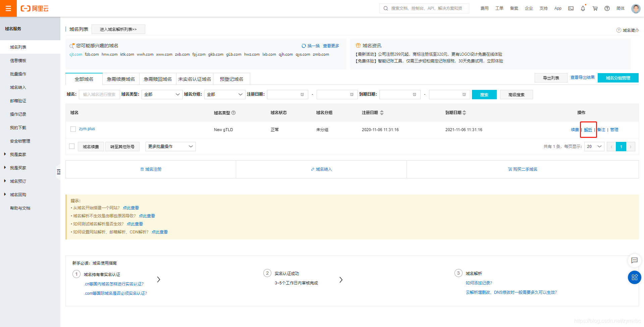Open 费用 in the top navigation
This screenshot has height=327, width=644.
484,8
